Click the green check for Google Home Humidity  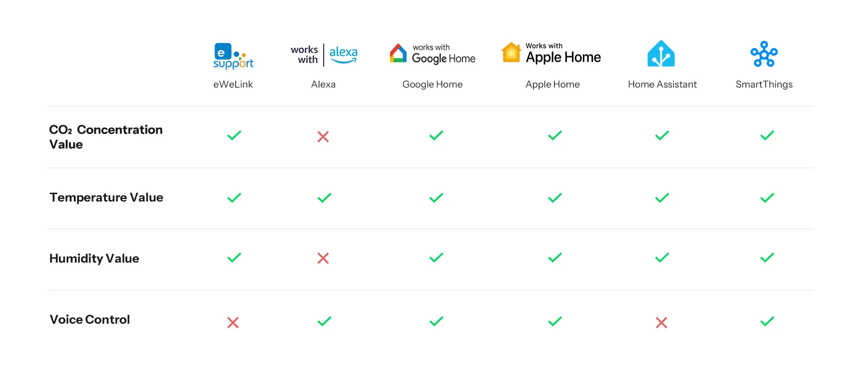click(x=436, y=257)
